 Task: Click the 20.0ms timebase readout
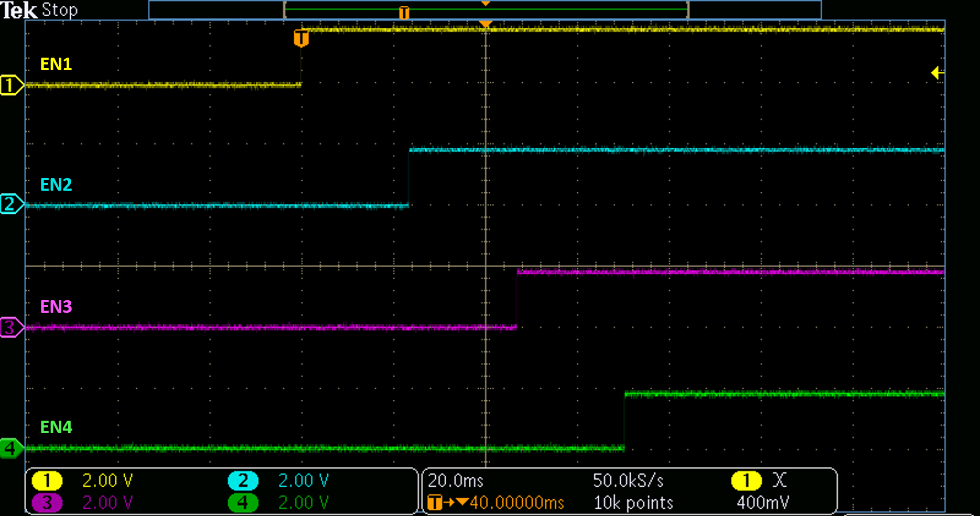456,480
